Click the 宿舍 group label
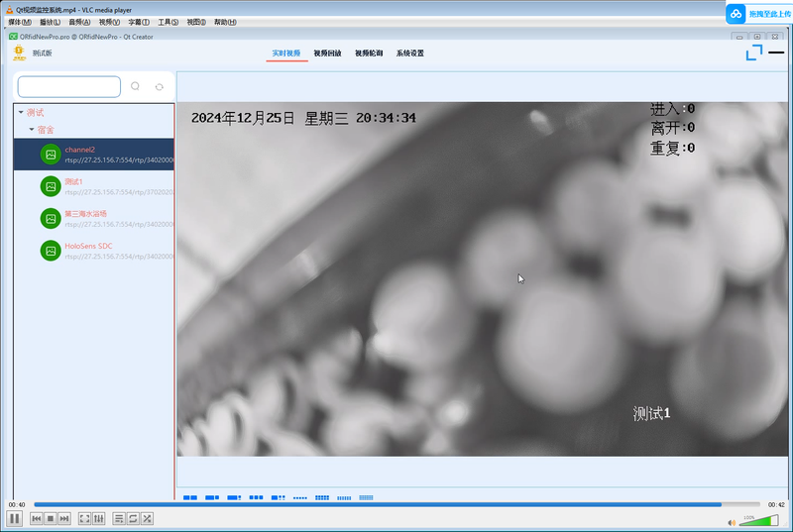 (46, 130)
